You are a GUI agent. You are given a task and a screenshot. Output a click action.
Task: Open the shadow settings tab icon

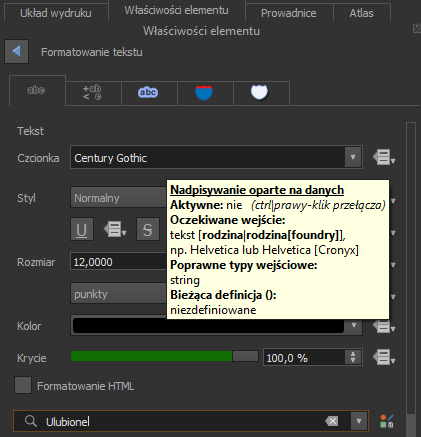[x=259, y=92]
